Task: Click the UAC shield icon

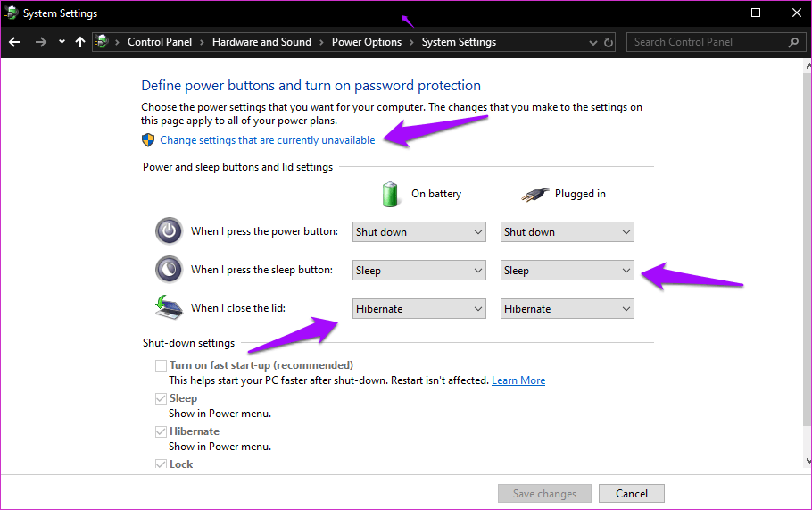Action: 148,140
